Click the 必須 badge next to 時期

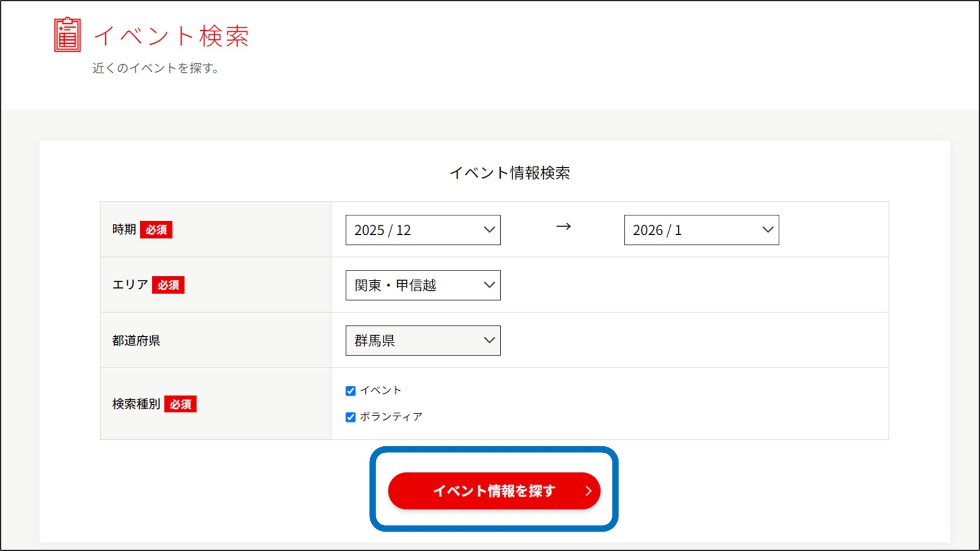click(156, 230)
